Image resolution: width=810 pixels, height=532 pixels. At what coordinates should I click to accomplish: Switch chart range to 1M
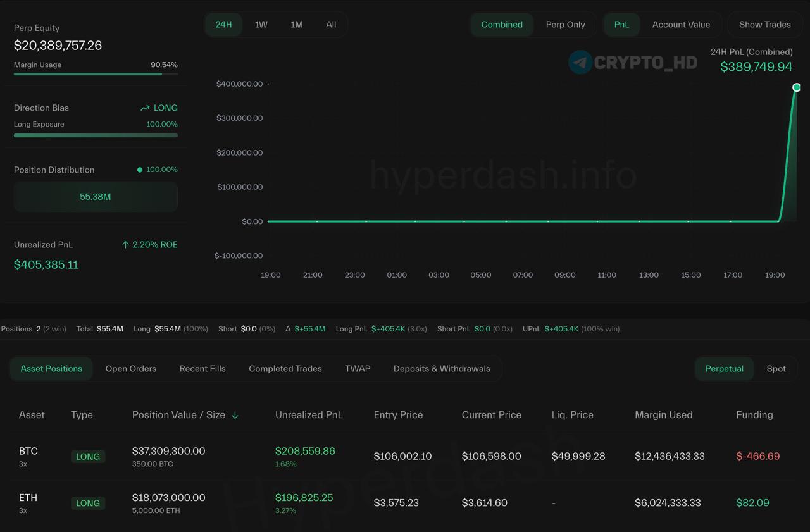click(296, 25)
